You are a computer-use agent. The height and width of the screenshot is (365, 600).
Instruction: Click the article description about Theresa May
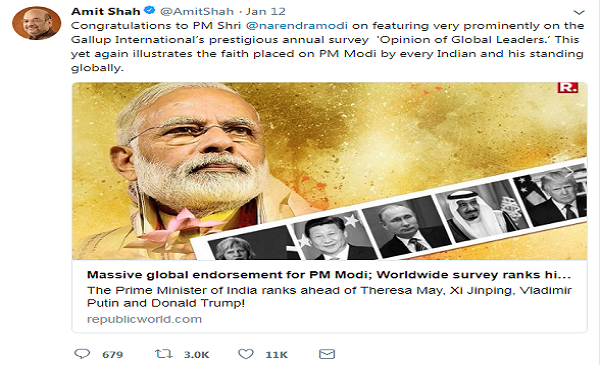click(329, 297)
